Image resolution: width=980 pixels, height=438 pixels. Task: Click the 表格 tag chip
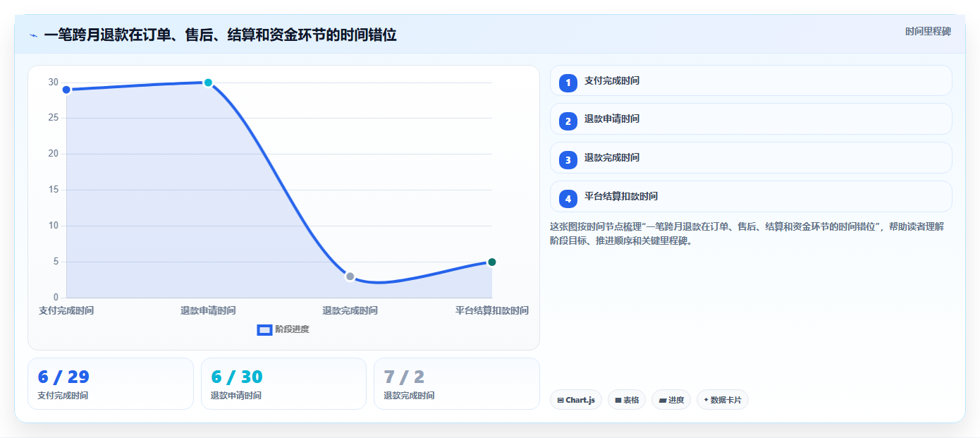pos(627,400)
